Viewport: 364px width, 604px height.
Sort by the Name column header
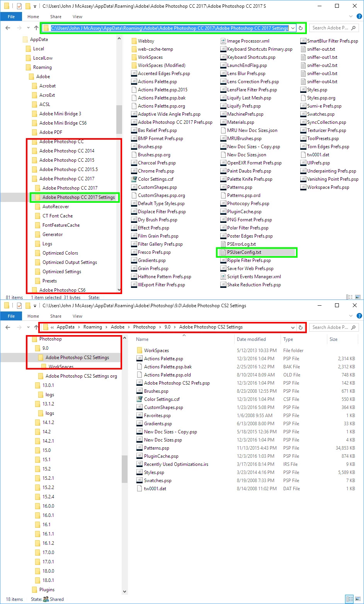[143, 339]
